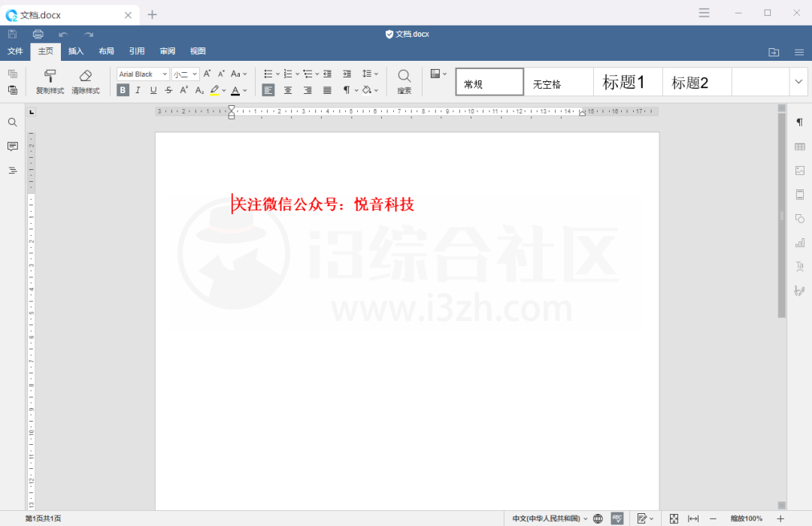Toggle nonprinting characters in ribbon
Image resolution: width=812 pixels, height=526 pixels.
tap(347, 90)
